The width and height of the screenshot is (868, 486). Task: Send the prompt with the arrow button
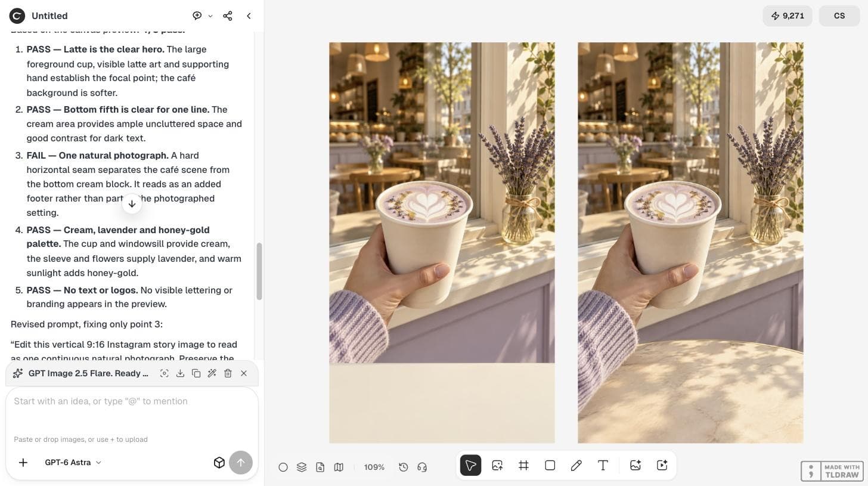(x=241, y=462)
